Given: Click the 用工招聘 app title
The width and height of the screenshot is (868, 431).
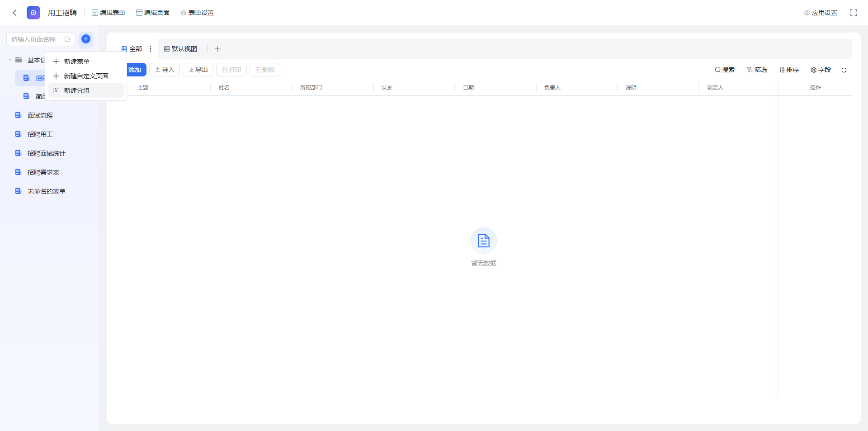Looking at the screenshot, I should pyautogui.click(x=62, y=13).
